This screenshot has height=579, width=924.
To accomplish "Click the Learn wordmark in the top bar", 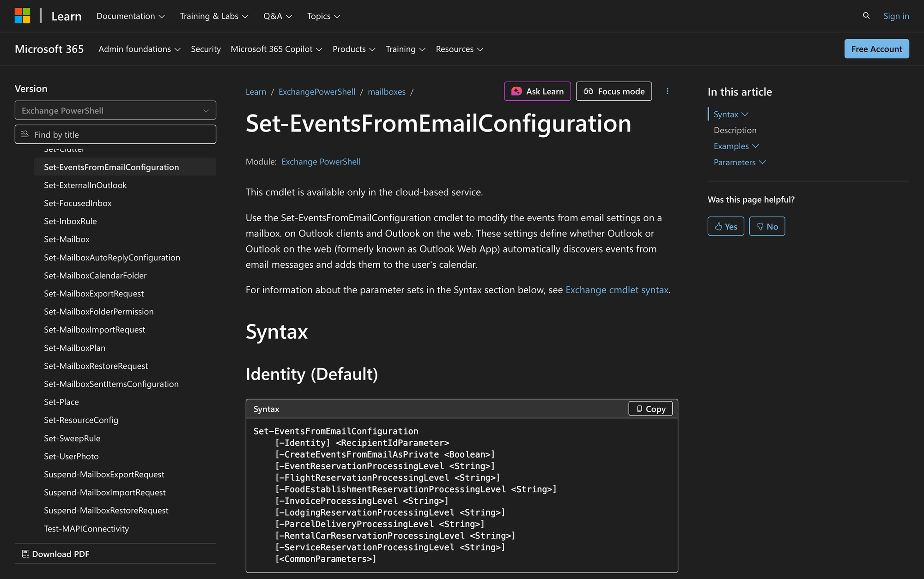I will pyautogui.click(x=67, y=16).
